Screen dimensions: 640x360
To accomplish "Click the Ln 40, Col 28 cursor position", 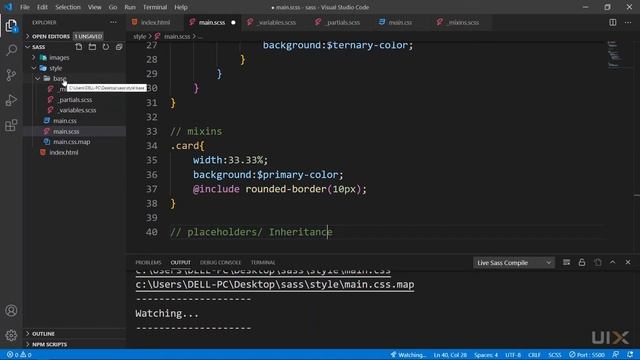I will point(450,355).
